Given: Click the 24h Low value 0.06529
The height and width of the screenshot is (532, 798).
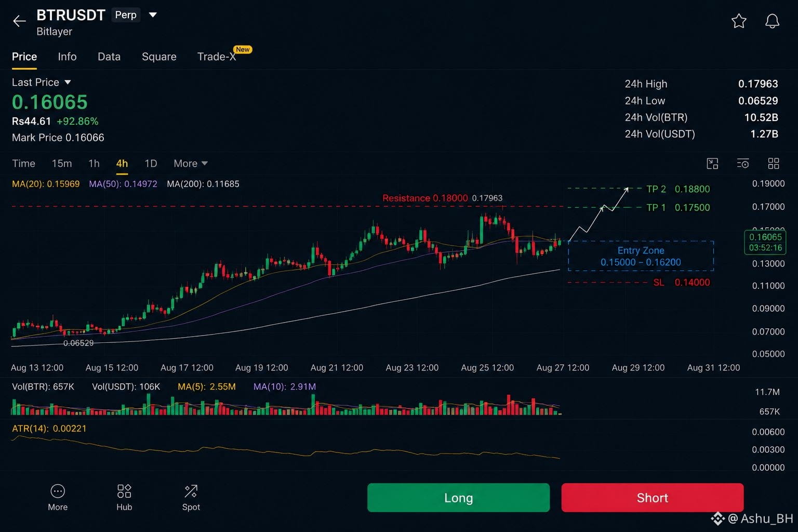Looking at the screenshot, I should click(x=758, y=101).
